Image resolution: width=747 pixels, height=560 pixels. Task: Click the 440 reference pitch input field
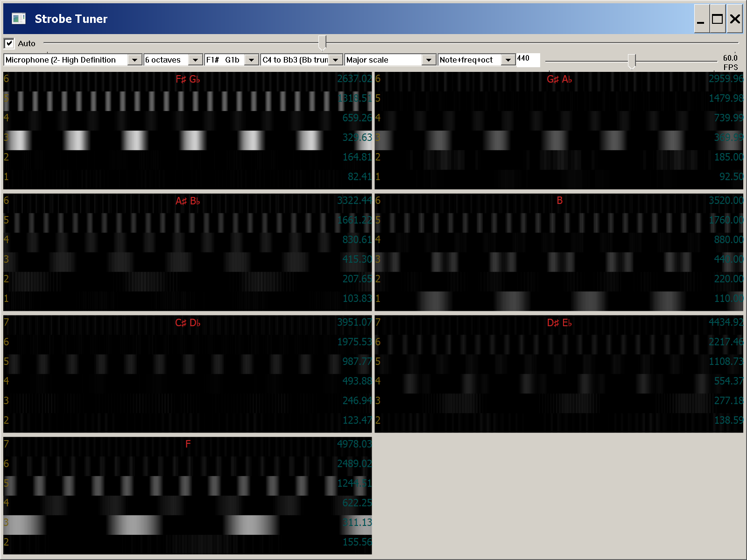click(528, 60)
